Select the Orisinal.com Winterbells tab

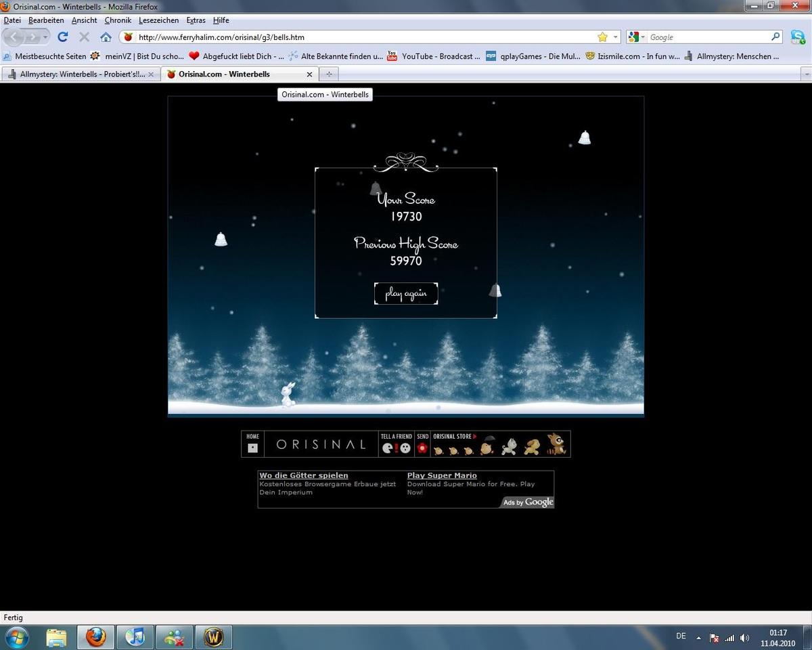click(x=240, y=74)
